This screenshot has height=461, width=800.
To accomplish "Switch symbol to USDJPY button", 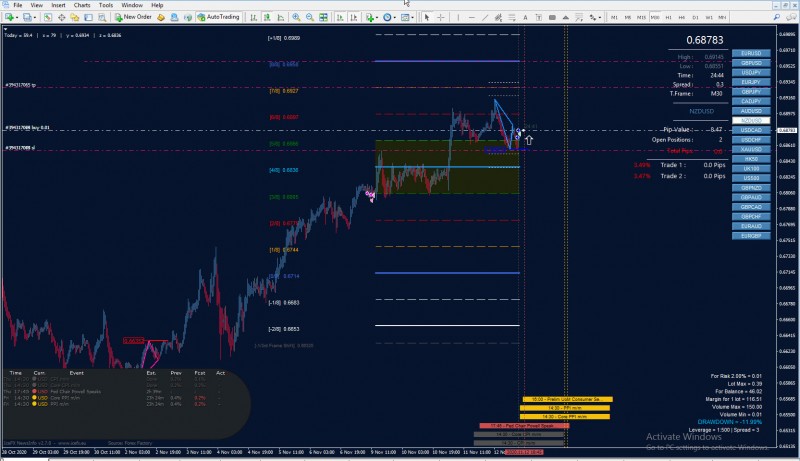I will point(751,72).
